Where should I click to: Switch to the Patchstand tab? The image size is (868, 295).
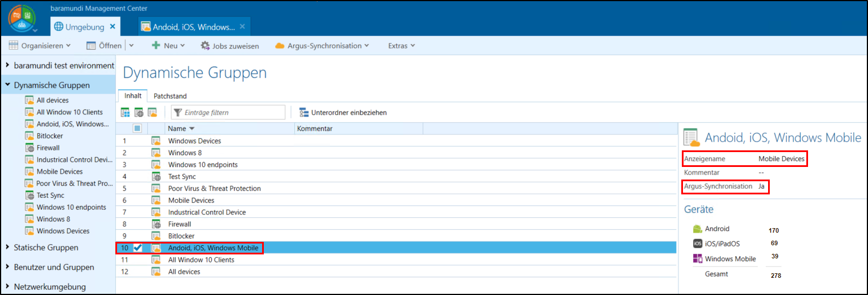pos(170,96)
